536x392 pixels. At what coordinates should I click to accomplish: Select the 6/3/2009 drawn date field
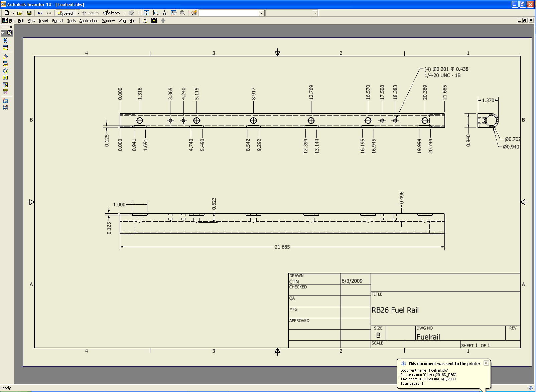352,281
